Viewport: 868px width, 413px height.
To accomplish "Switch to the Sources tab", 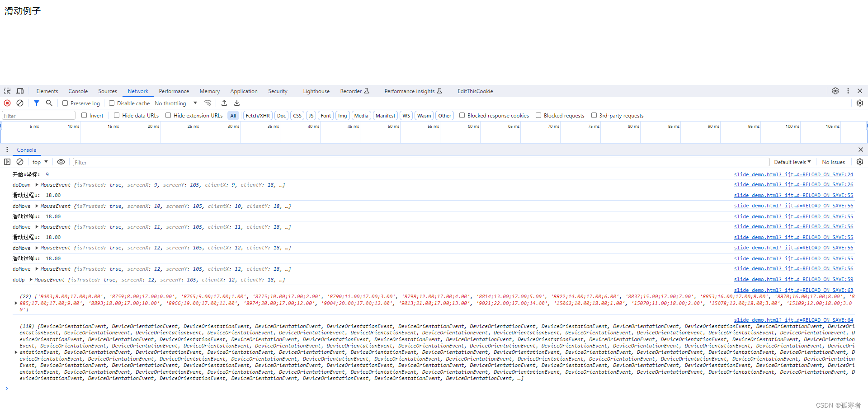I will click(108, 91).
